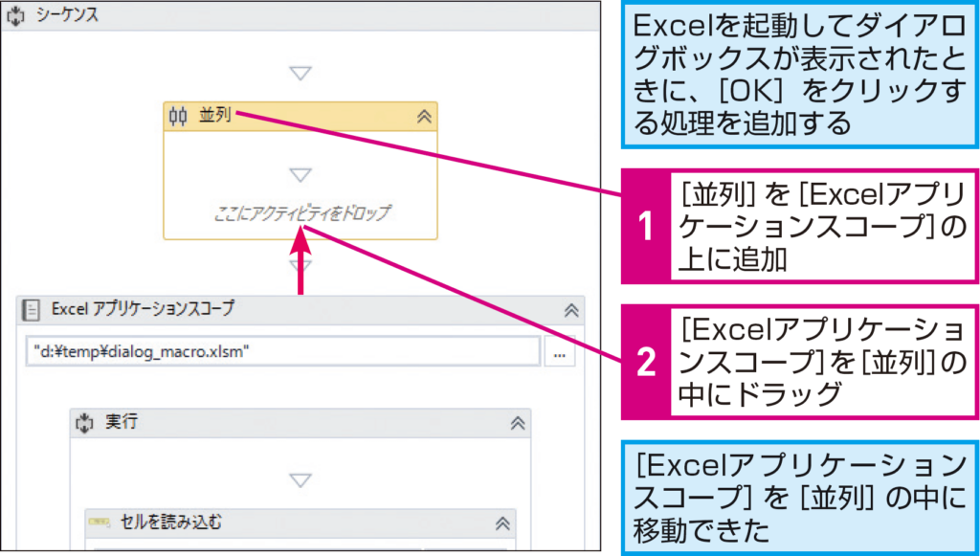Select the シーケンス header title
980x556 pixels.
click(68, 15)
